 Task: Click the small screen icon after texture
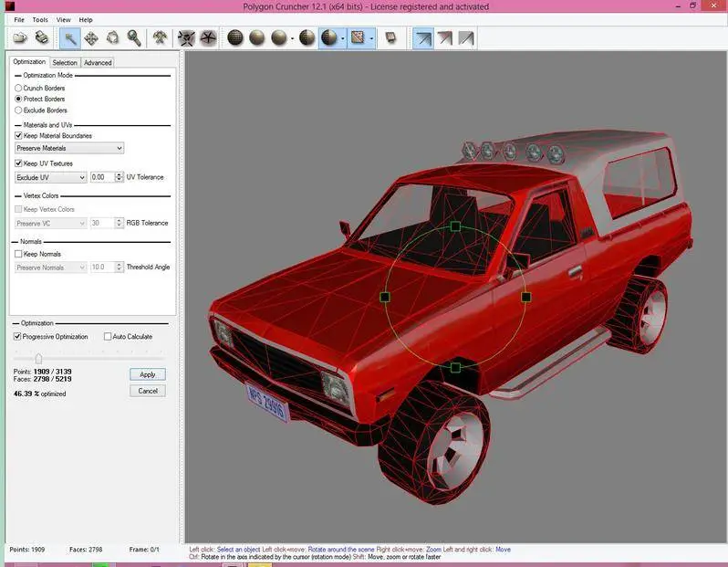[391, 38]
